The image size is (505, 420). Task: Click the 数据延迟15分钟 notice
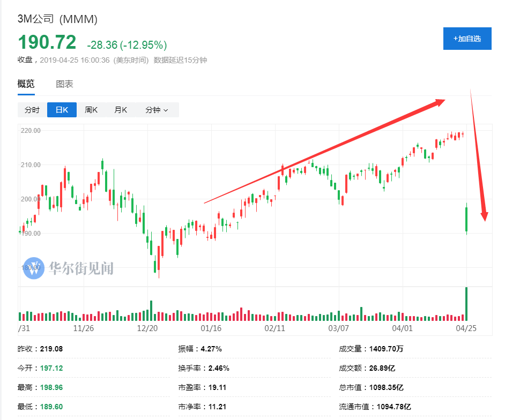pyautogui.click(x=180, y=60)
